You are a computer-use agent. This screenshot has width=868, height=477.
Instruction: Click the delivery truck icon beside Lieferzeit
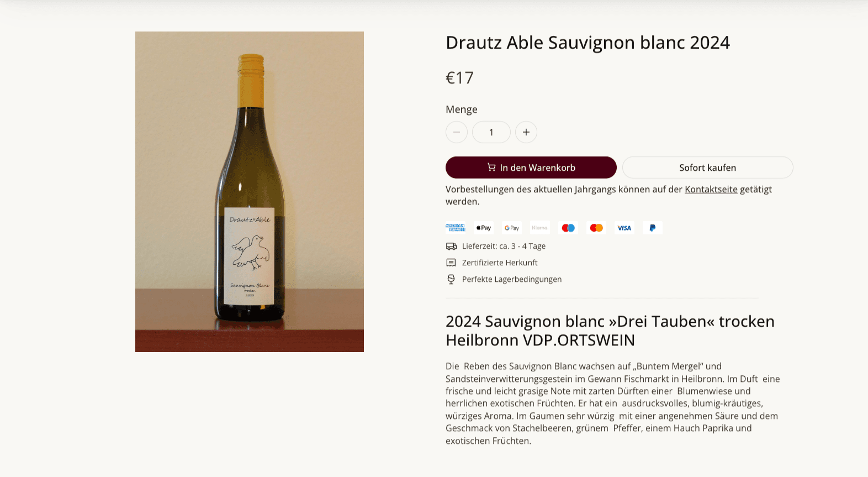[451, 247]
